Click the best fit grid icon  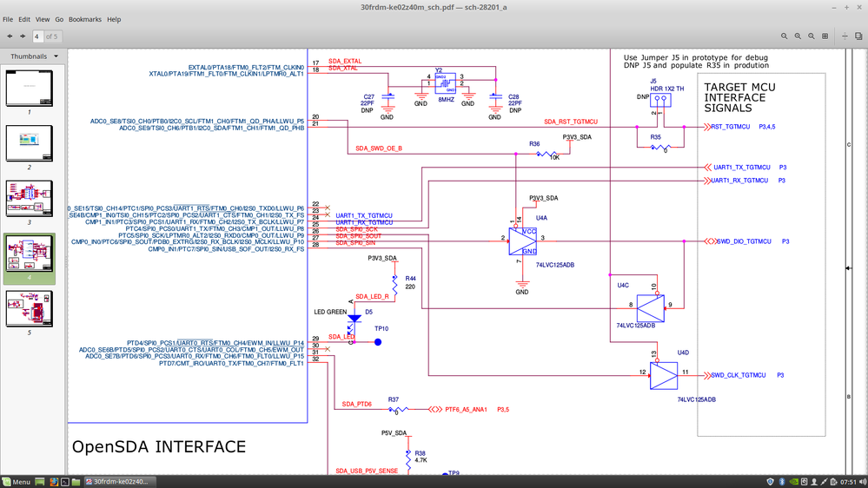pyautogui.click(x=825, y=36)
